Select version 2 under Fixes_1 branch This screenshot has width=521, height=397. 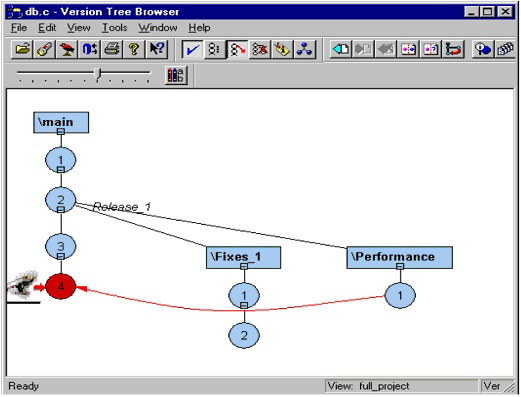tap(244, 335)
